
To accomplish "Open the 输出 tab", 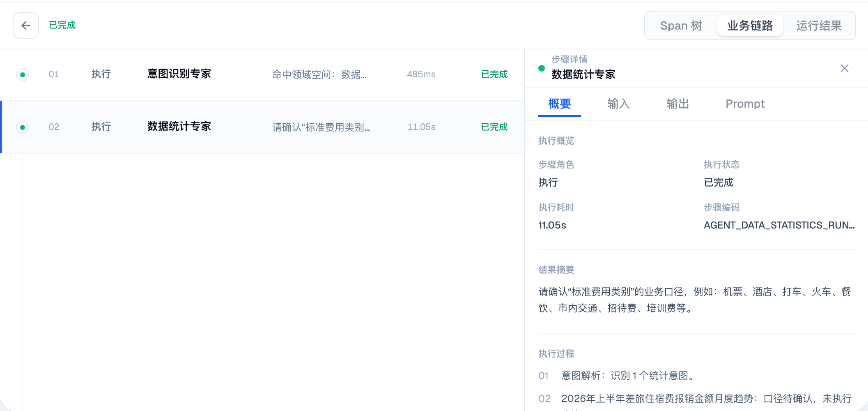I will coord(677,104).
